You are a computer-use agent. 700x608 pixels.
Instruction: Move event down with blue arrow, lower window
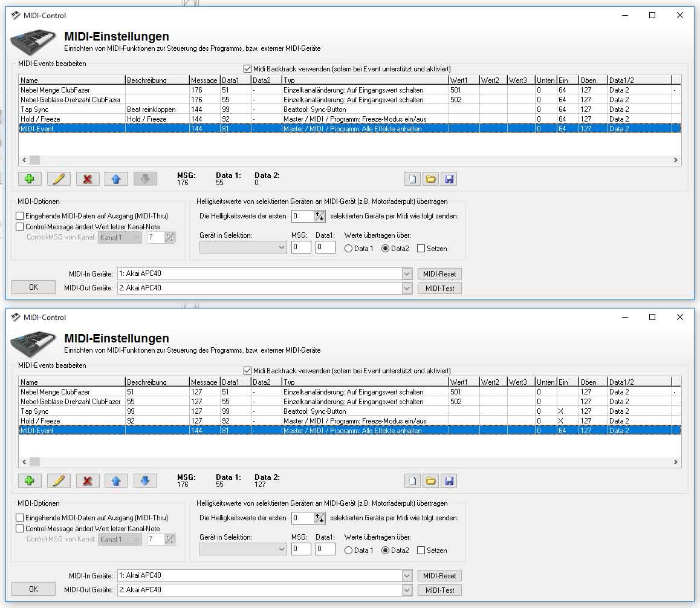[145, 481]
